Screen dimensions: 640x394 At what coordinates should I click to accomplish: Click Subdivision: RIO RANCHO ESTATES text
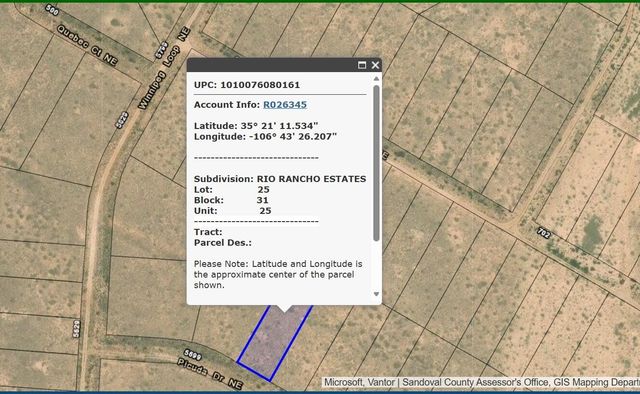pyautogui.click(x=280, y=179)
